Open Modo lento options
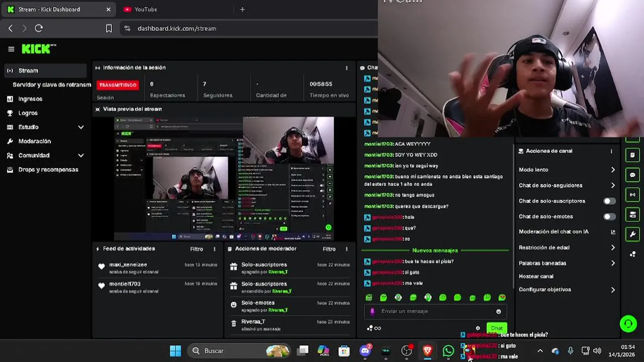The image size is (644, 362). [x=567, y=170]
